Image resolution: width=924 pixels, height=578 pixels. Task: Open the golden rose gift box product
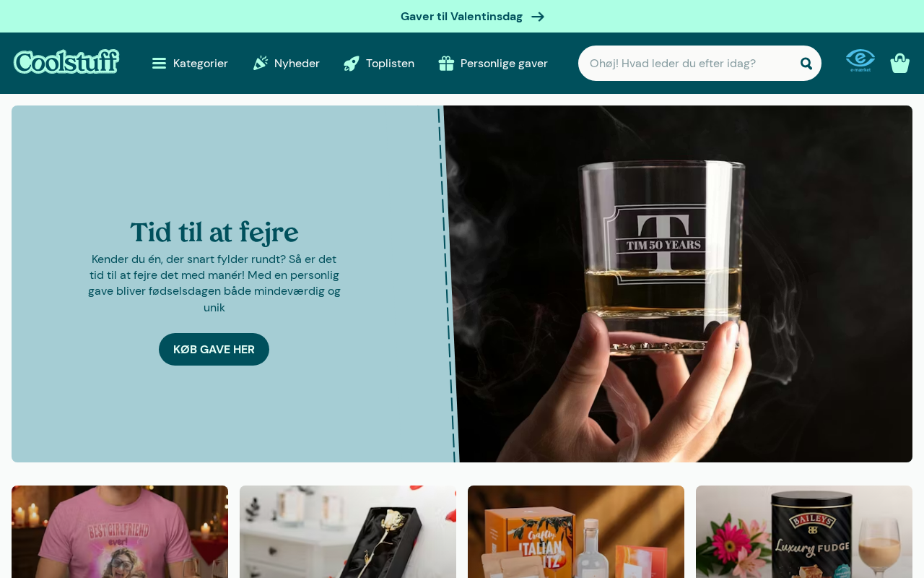[x=348, y=532]
